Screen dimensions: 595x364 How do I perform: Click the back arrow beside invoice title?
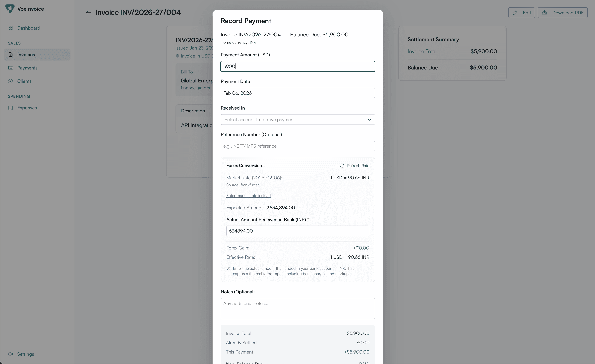coord(88,13)
